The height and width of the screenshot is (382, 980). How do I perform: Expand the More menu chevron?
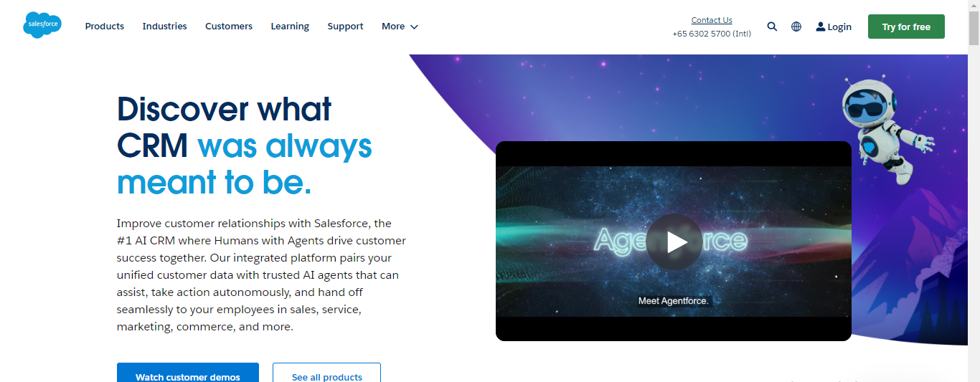click(414, 27)
